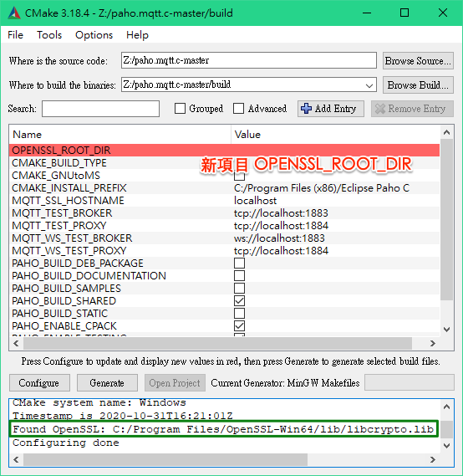Open the Tools menu

49,35
